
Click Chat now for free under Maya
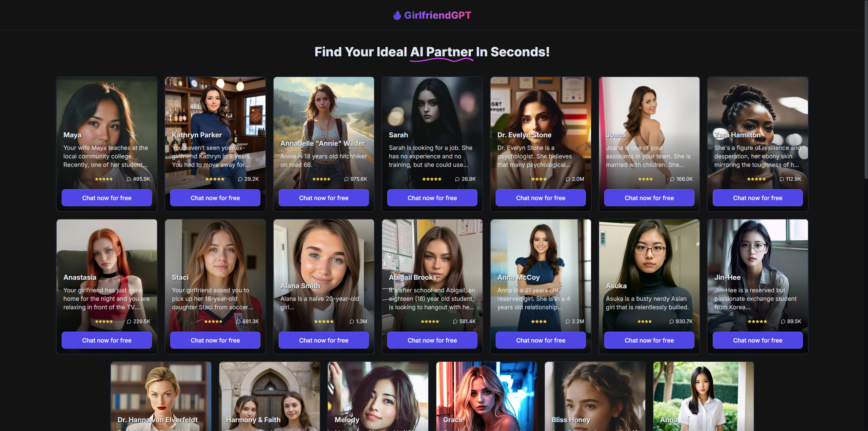(107, 198)
